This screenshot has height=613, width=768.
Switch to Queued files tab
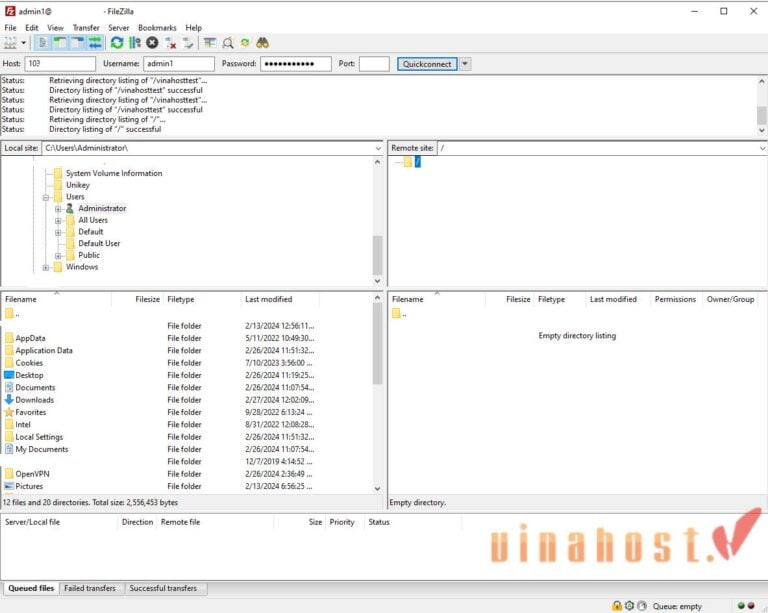point(31,589)
